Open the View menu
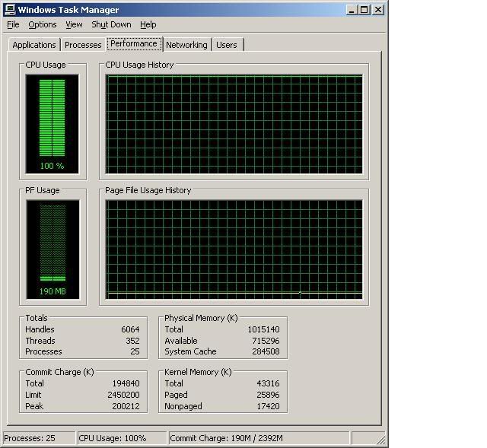Image resolution: width=487 pixels, height=448 pixels. click(74, 25)
